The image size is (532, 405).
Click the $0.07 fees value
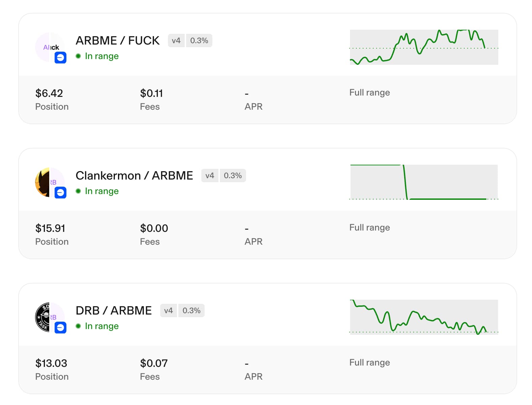tap(154, 363)
